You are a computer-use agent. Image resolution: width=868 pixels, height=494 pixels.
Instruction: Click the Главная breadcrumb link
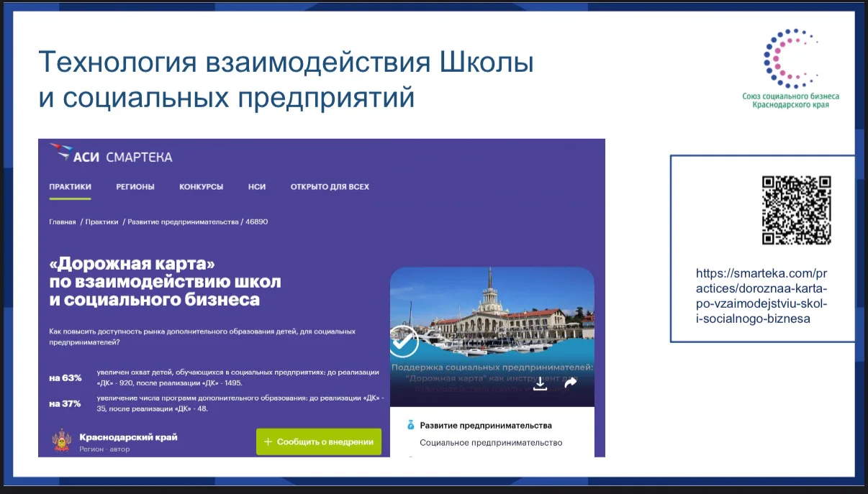[x=62, y=222]
